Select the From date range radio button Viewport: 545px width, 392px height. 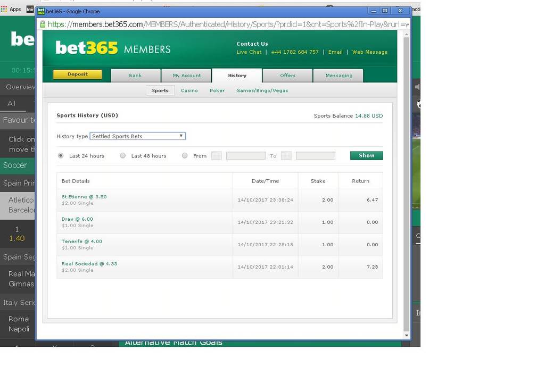click(x=185, y=155)
